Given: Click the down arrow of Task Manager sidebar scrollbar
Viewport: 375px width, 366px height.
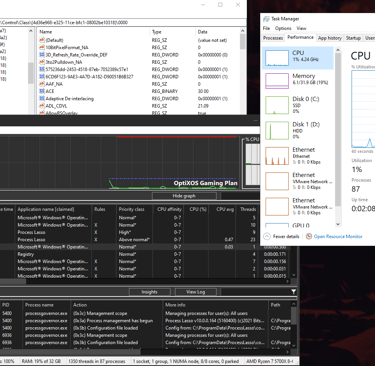Looking at the screenshot, I should tap(338, 224).
